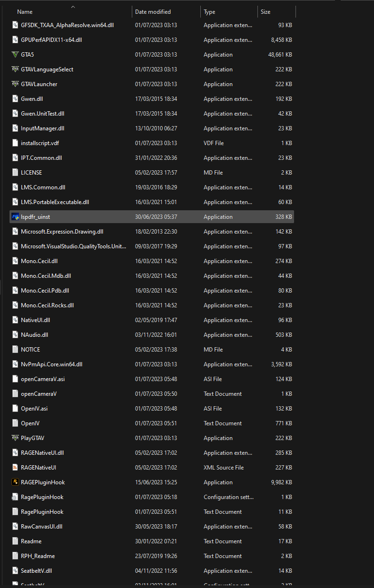Screen dimensions: 374x588
Task: Click the MD File type of LICENSE
Action: pyautogui.click(x=213, y=173)
